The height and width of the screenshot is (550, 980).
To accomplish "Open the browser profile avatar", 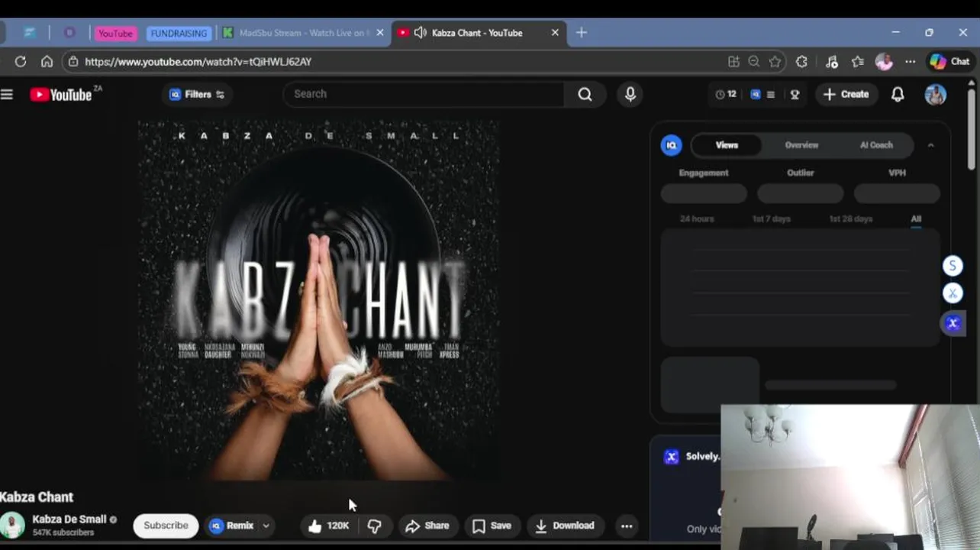I will 884,61.
